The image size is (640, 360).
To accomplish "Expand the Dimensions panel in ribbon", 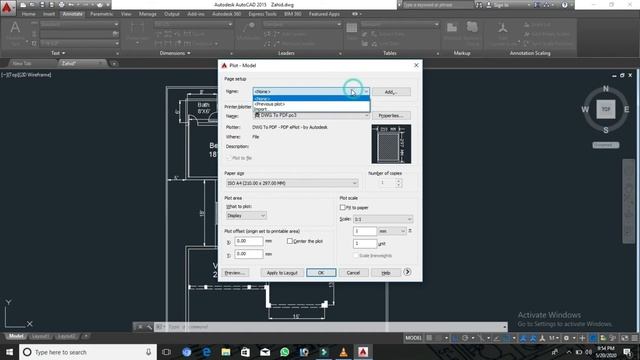I will [x=175, y=53].
